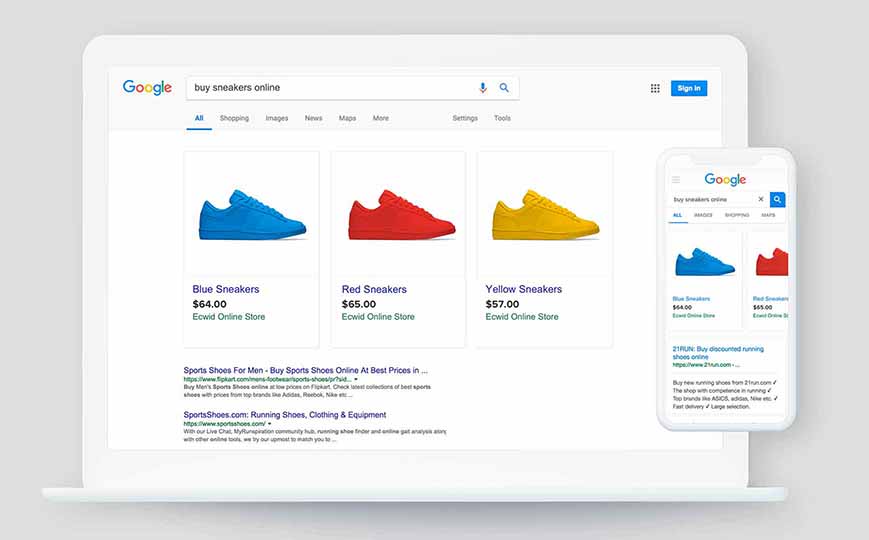
Task: Tap the blue search button on phone
Action: click(x=777, y=199)
